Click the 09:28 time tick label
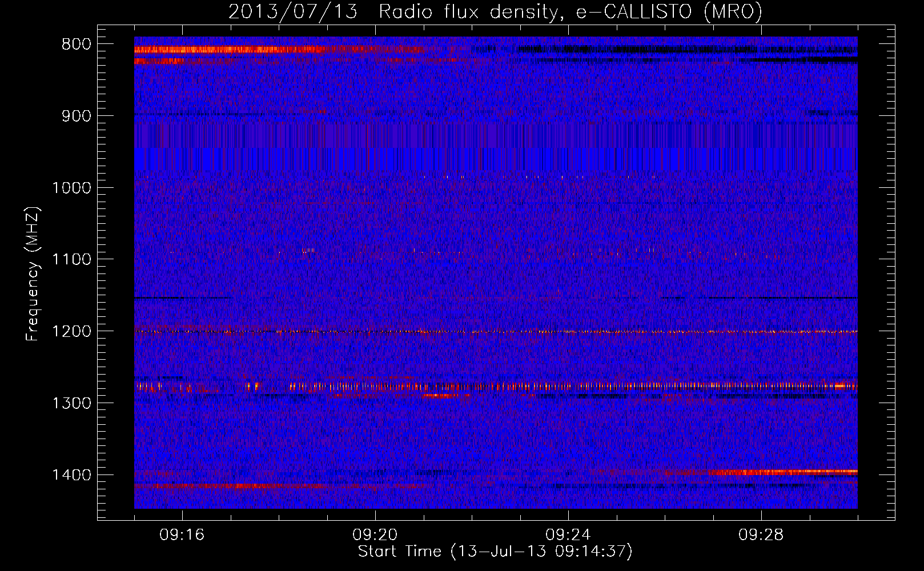The width and height of the screenshot is (924, 571). [761, 535]
